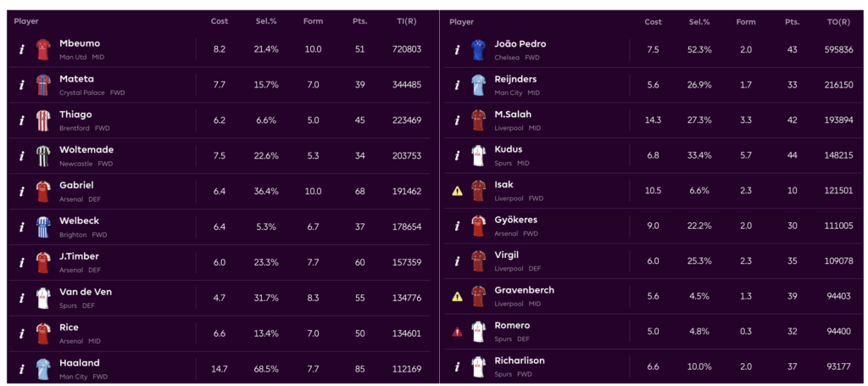Click the info icon next to Haaland
Viewport: 868px width, 386px height.
pyautogui.click(x=22, y=369)
